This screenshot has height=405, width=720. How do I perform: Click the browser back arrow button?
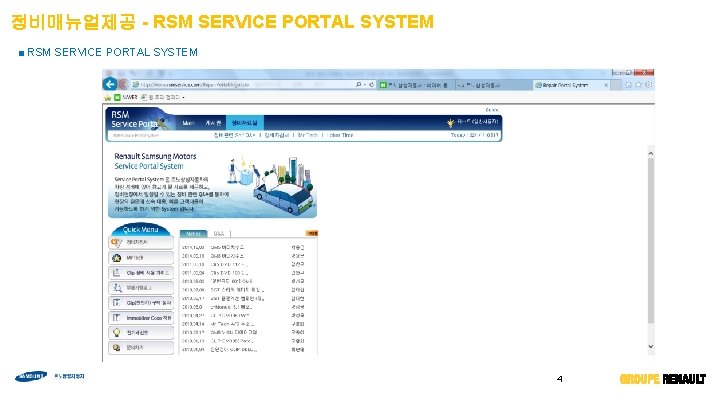tap(110, 84)
